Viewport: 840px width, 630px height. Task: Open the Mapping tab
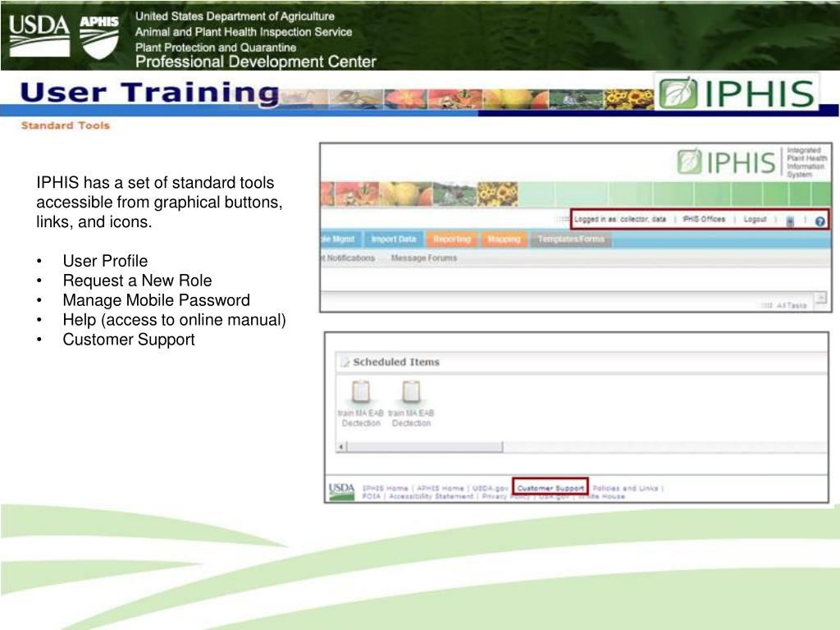(x=504, y=239)
